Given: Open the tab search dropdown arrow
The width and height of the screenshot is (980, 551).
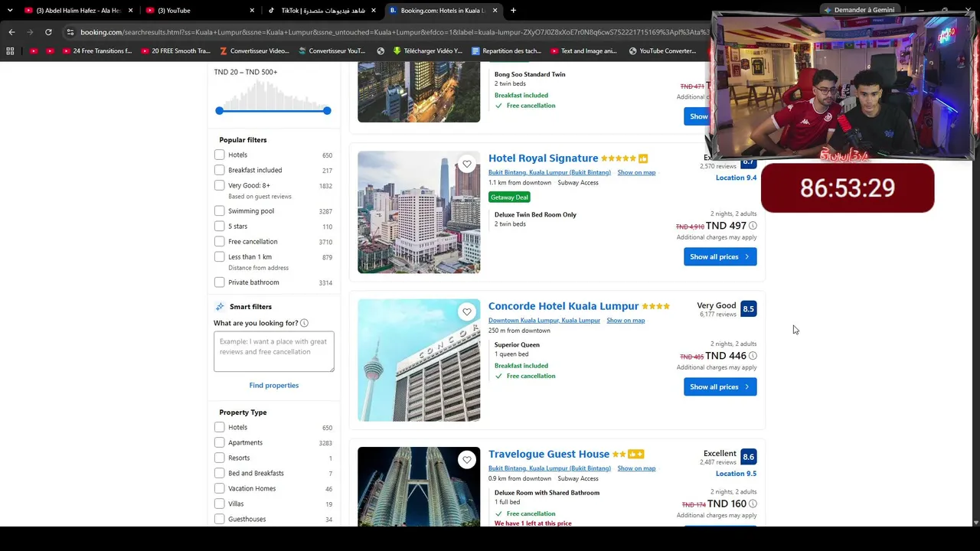Looking at the screenshot, I should 10,11.
